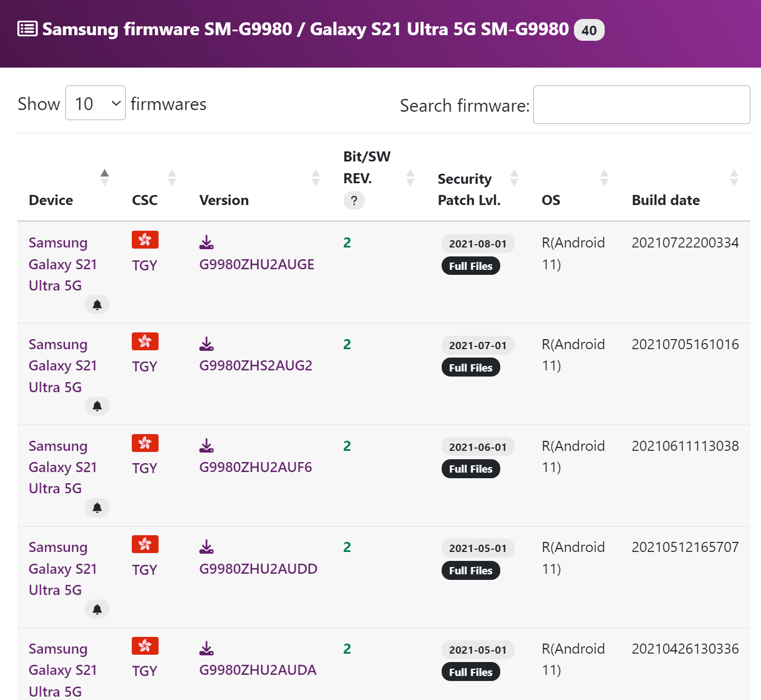761x700 pixels.
Task: Open firmware version G9980ZHU2AUF6 link
Action: coord(256,467)
